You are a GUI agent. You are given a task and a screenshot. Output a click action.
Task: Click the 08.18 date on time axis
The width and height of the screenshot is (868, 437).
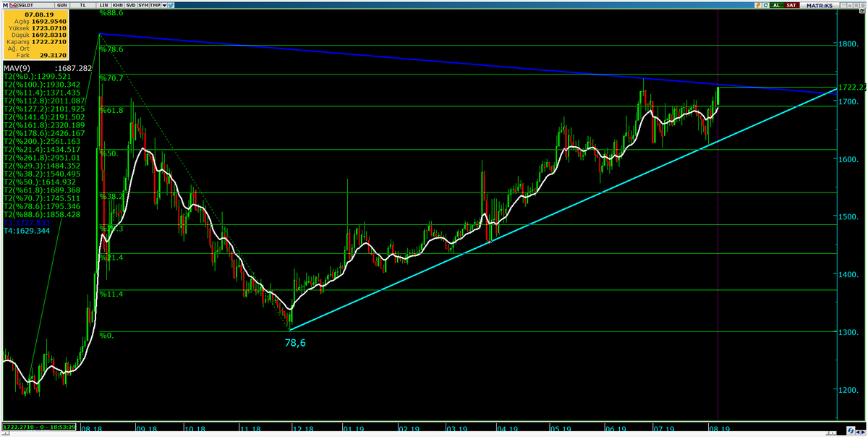(93, 430)
